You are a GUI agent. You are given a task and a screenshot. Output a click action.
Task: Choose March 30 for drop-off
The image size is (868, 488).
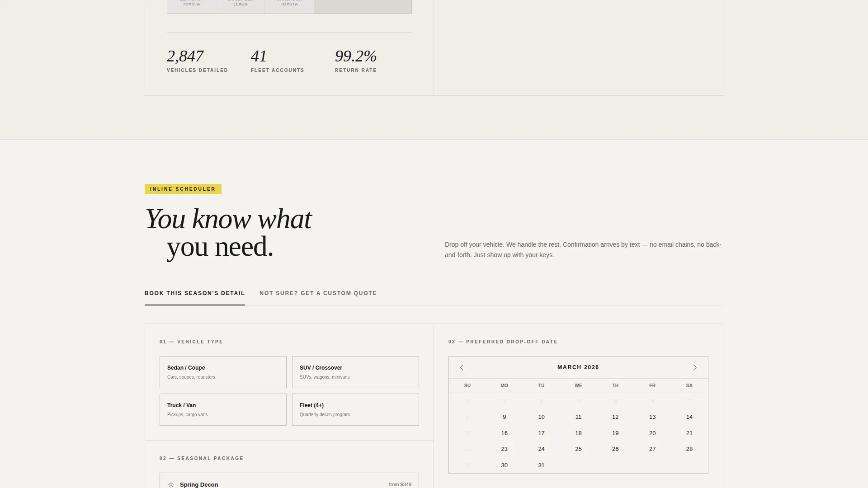(x=504, y=465)
